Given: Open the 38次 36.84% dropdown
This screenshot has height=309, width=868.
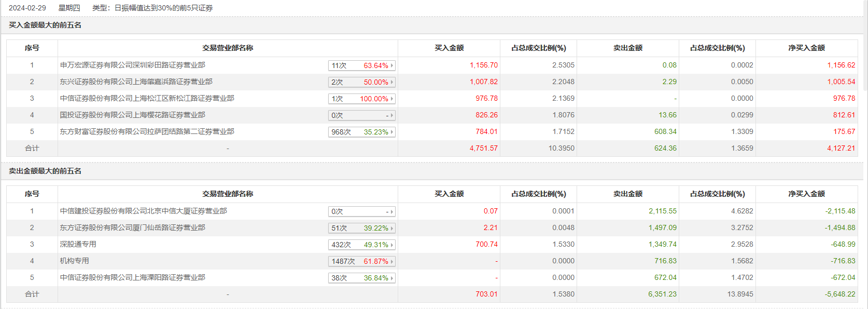Looking at the screenshot, I should tap(362, 278).
